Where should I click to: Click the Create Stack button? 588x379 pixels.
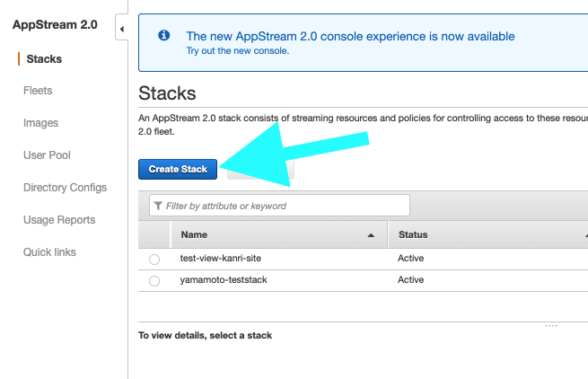[x=178, y=169]
